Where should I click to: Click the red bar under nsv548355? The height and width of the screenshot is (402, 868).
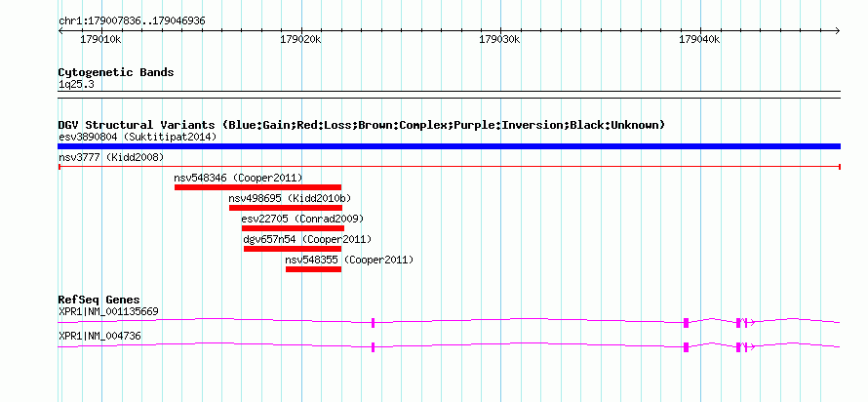[313, 269]
